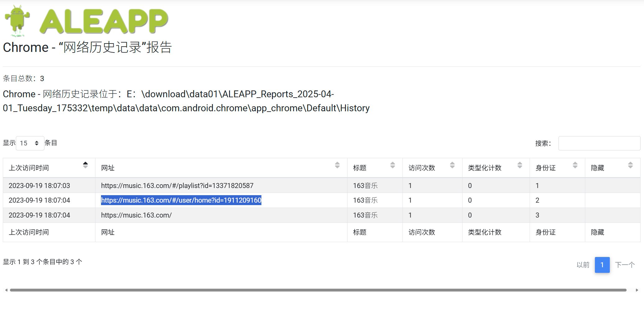Sort by 标题 column arrow icon
This screenshot has height=335, width=644.
(393, 165)
